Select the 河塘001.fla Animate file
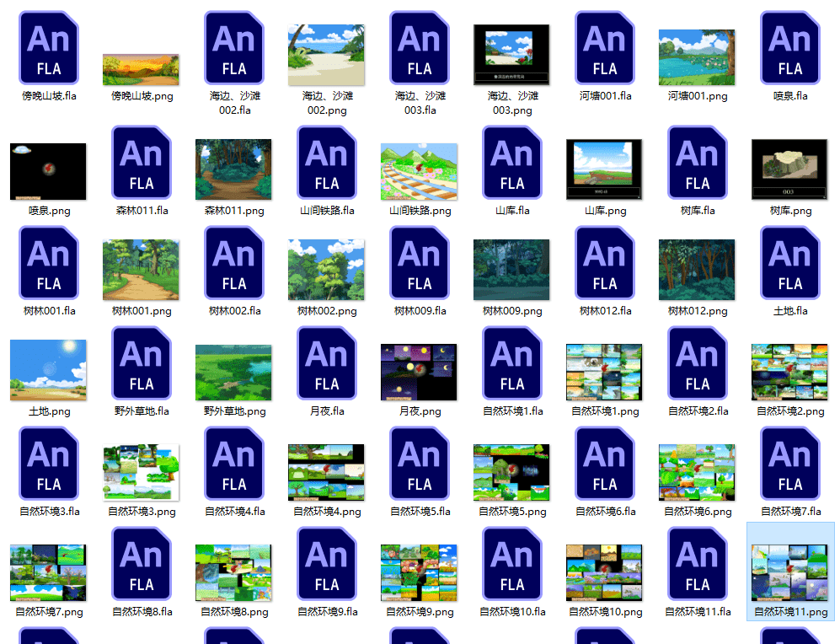Viewport: 840px width, 644px height. [605, 48]
